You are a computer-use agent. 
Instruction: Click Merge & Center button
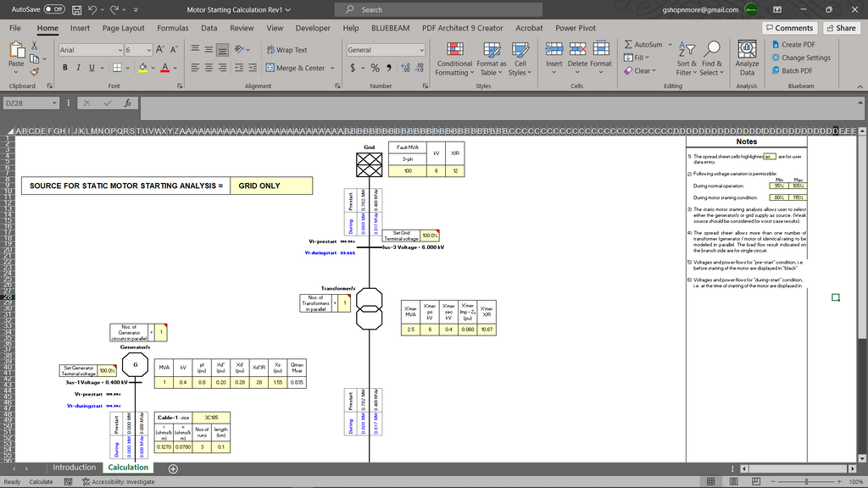click(x=296, y=68)
